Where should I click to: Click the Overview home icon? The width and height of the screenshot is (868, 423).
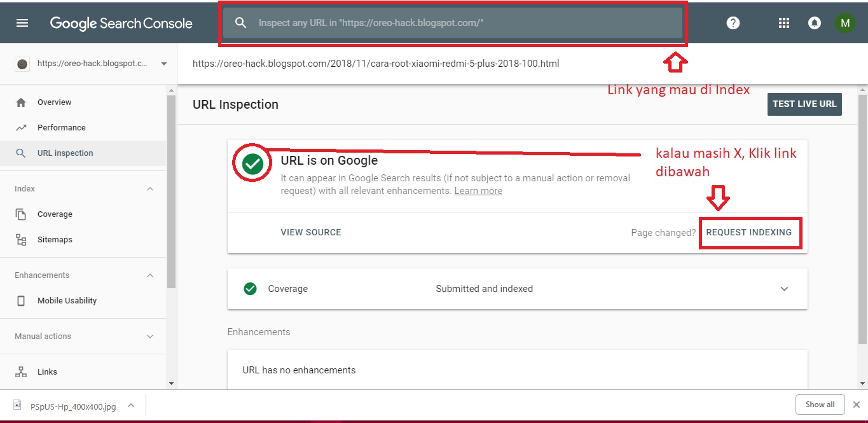(21, 102)
